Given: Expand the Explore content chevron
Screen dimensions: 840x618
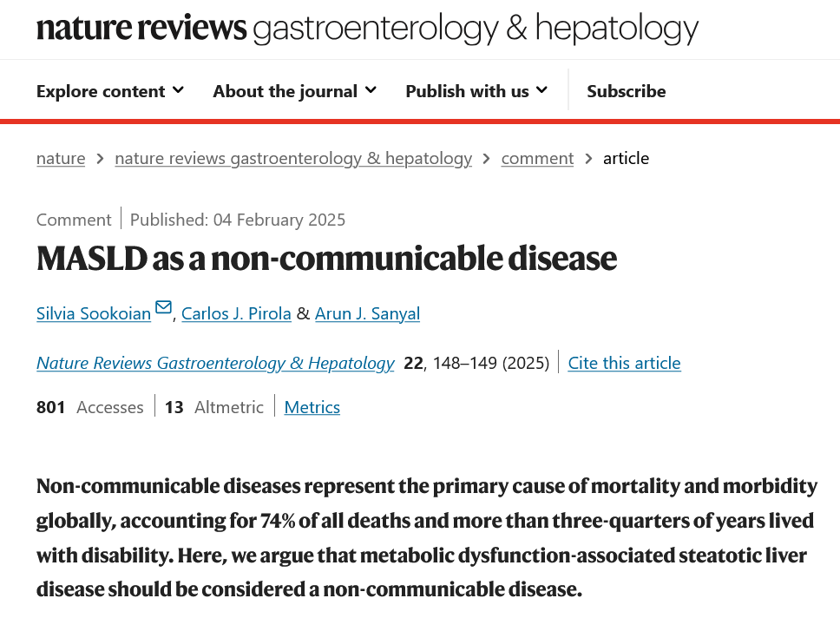Looking at the screenshot, I should point(178,89).
